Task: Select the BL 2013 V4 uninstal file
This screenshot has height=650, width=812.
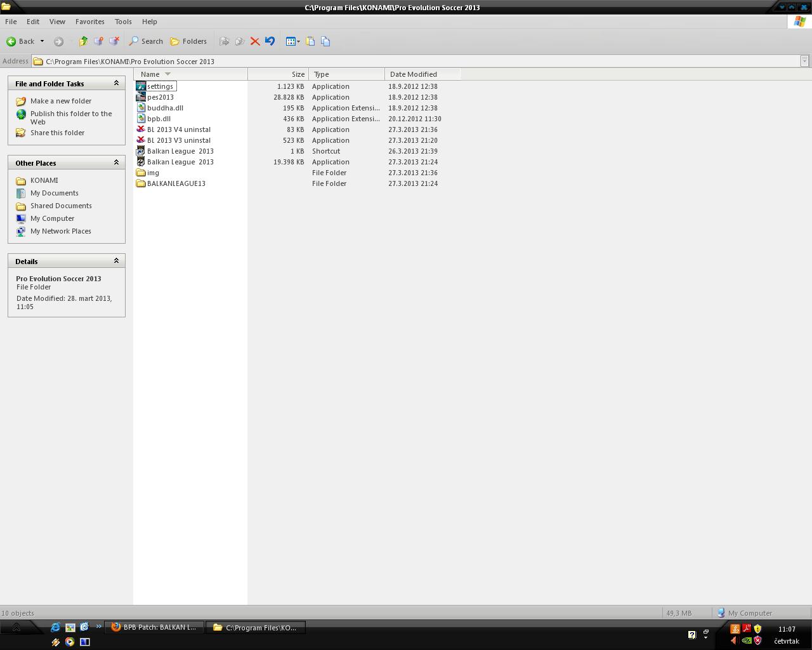Action: click(179, 129)
